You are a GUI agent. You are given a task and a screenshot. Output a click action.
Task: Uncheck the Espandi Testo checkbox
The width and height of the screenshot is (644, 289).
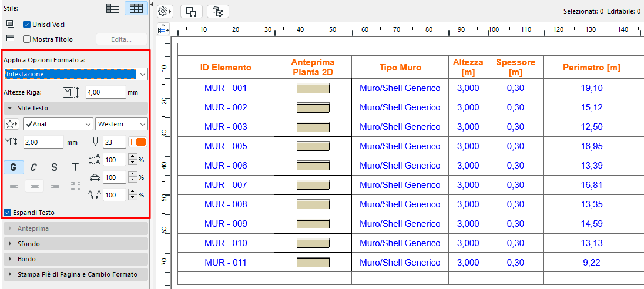pos(8,212)
